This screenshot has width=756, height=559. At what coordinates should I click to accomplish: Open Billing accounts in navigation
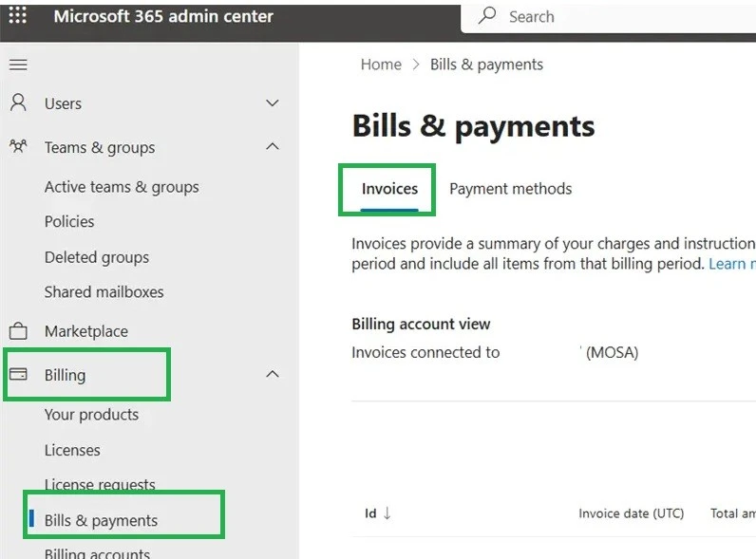pos(97,553)
